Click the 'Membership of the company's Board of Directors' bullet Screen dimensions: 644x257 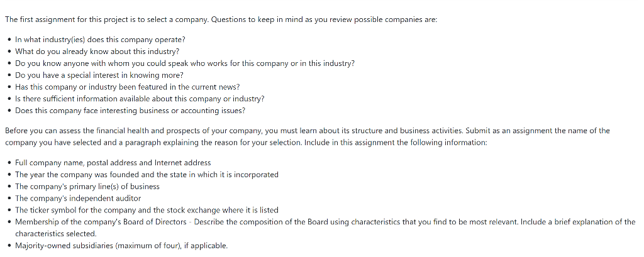point(325,228)
